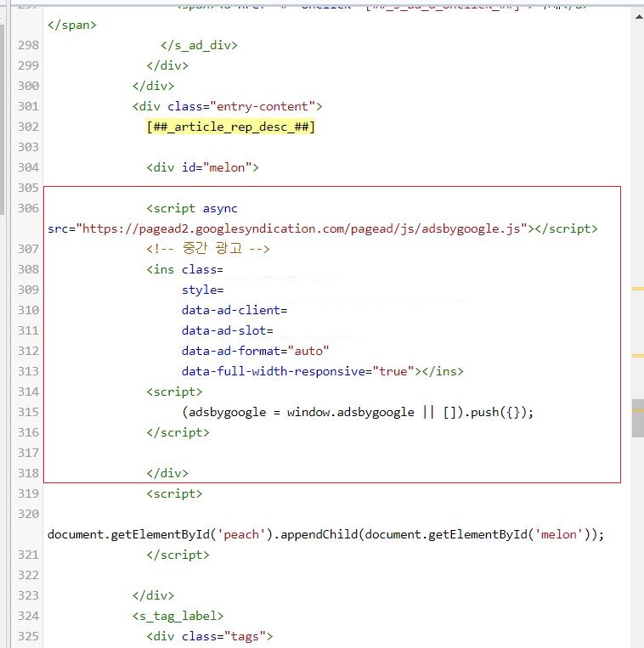Click the </span> text at top
The width and height of the screenshot is (644, 648).
[x=72, y=25]
